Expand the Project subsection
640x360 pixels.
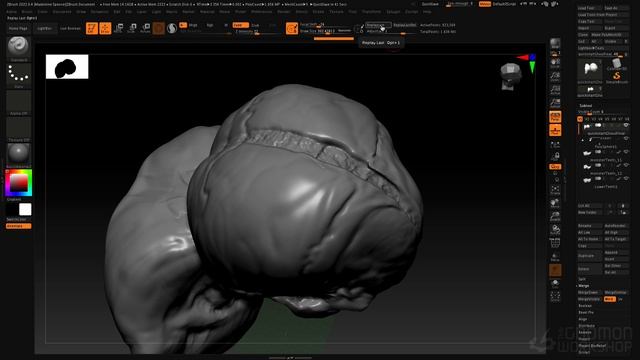(584, 339)
